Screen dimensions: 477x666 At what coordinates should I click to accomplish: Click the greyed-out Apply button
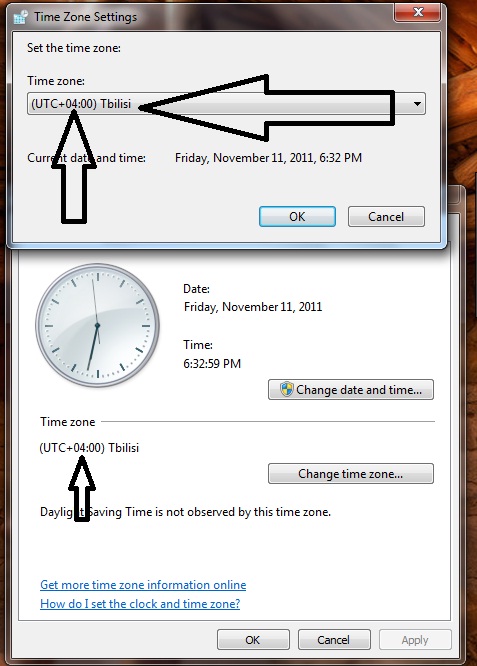point(415,640)
